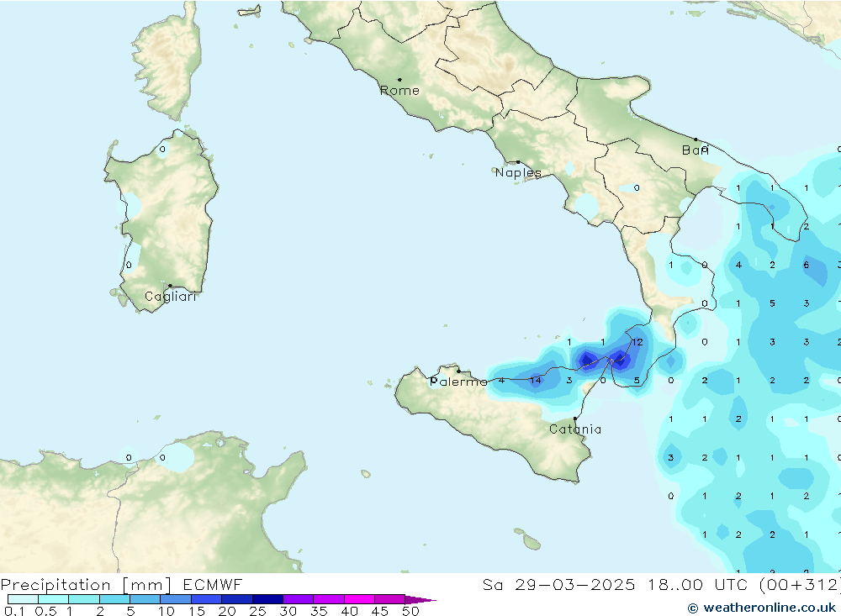The height and width of the screenshot is (616, 841).
Task: Click the Cagliari city label
Action: [171, 297]
